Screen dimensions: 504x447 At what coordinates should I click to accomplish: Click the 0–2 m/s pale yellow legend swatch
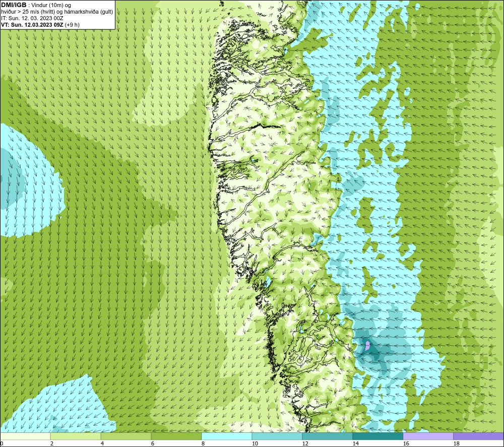(25, 436)
